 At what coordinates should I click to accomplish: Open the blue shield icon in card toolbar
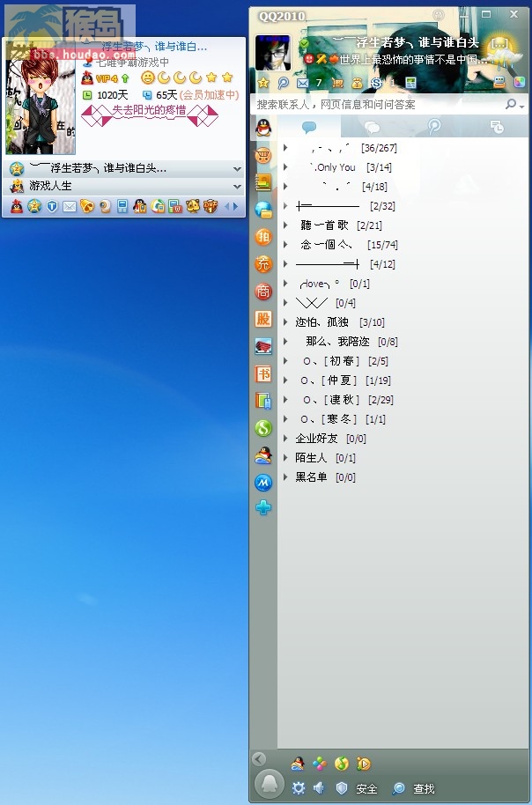[x=52, y=206]
